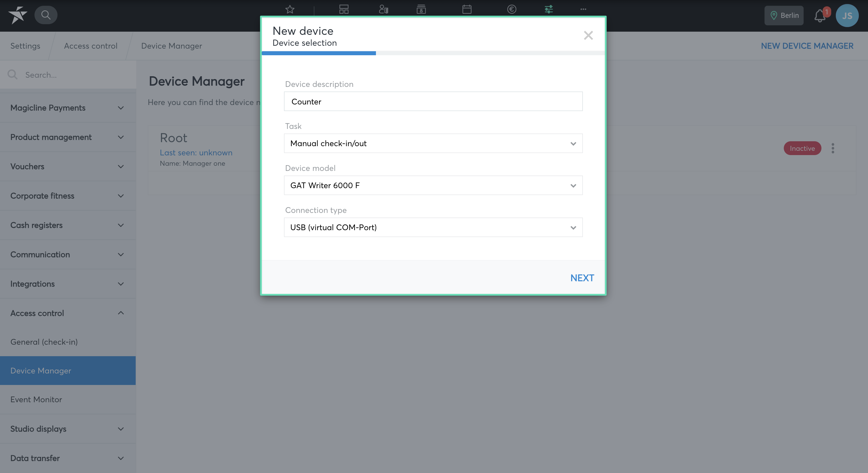Click the Root device manager title

click(174, 138)
